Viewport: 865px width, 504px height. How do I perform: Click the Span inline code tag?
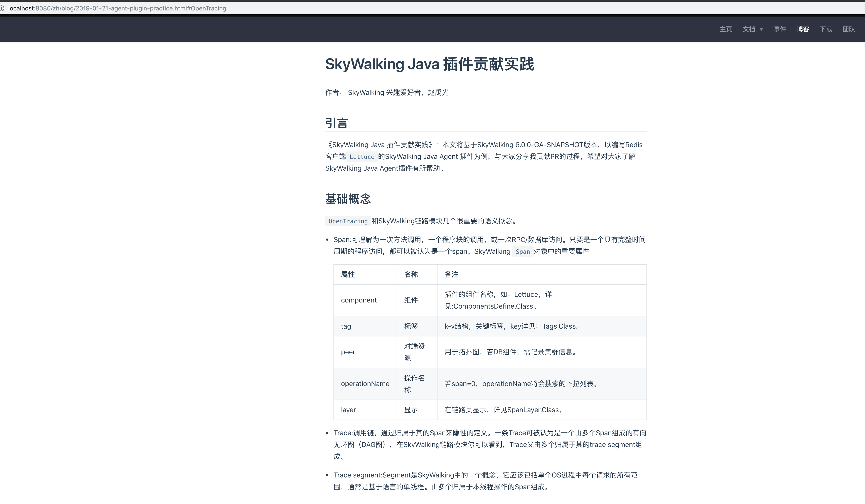coord(522,252)
